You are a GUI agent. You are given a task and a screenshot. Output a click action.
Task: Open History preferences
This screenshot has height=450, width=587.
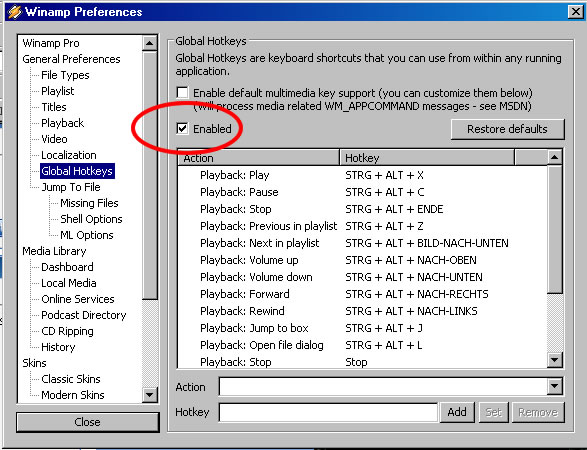(x=58, y=347)
